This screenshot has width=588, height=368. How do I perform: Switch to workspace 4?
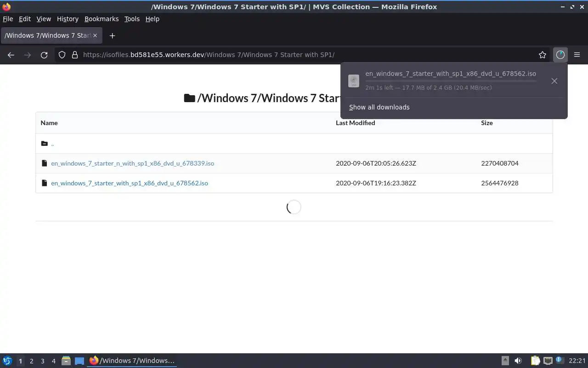pos(53,361)
